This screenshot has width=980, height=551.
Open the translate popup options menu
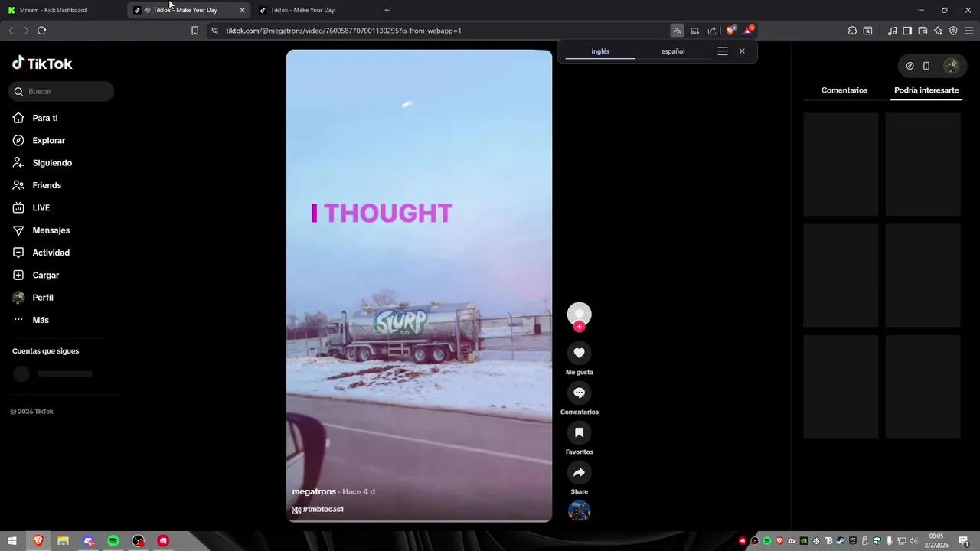(x=723, y=51)
